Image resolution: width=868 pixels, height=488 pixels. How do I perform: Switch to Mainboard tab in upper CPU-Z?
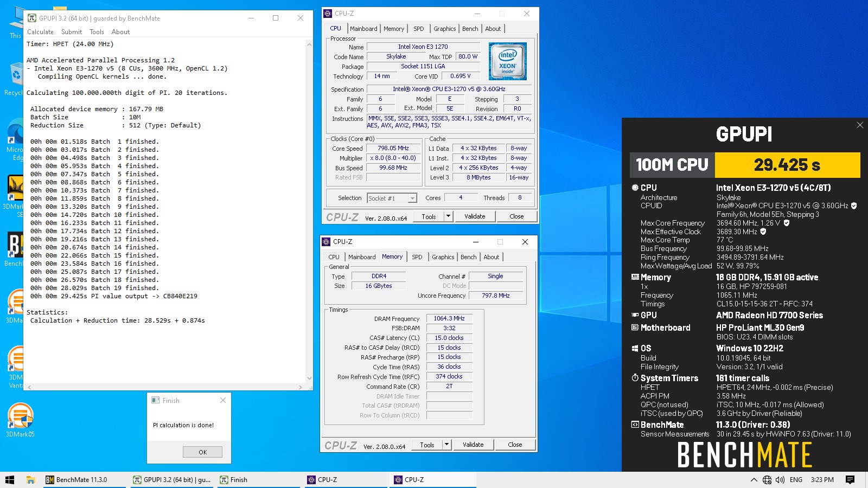tap(363, 29)
